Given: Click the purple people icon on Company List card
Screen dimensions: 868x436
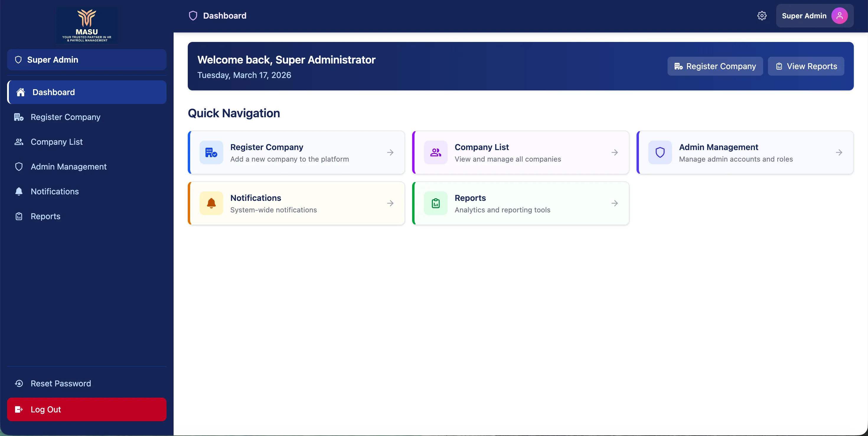Looking at the screenshot, I should [436, 152].
